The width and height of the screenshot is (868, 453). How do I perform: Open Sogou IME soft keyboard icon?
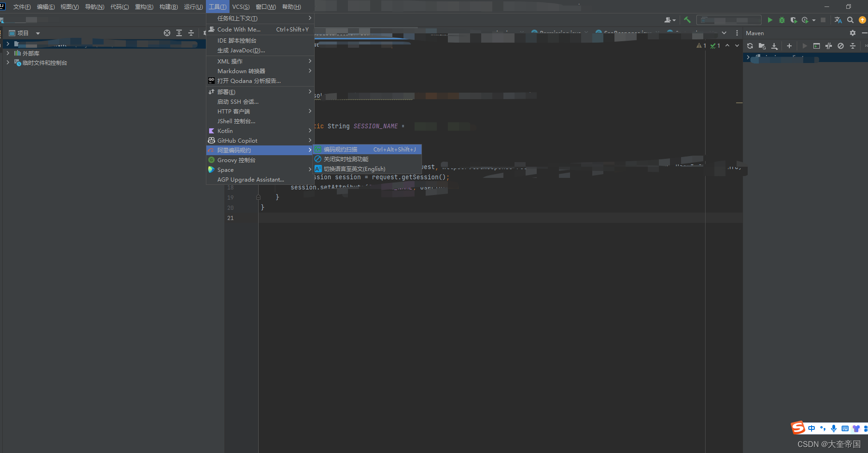click(845, 428)
